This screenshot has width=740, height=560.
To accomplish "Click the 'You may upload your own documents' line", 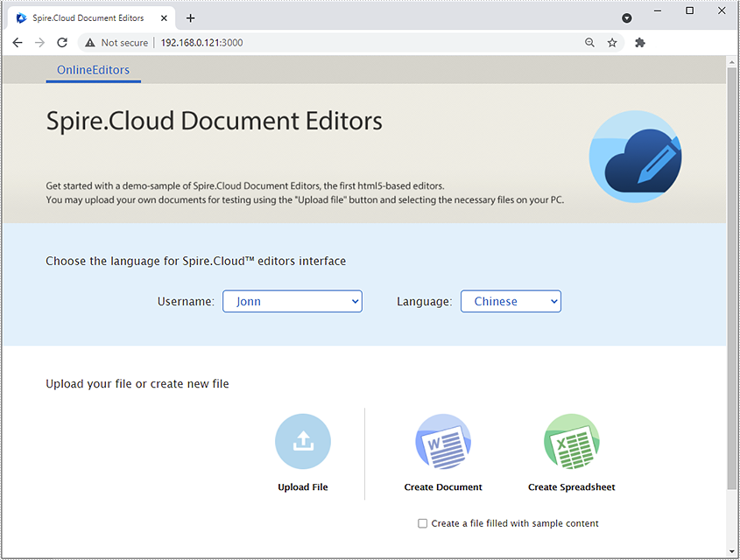I will tap(305, 199).
